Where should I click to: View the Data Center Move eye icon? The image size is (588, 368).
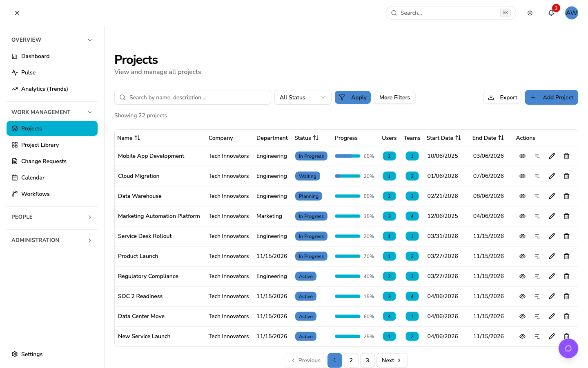(522, 316)
